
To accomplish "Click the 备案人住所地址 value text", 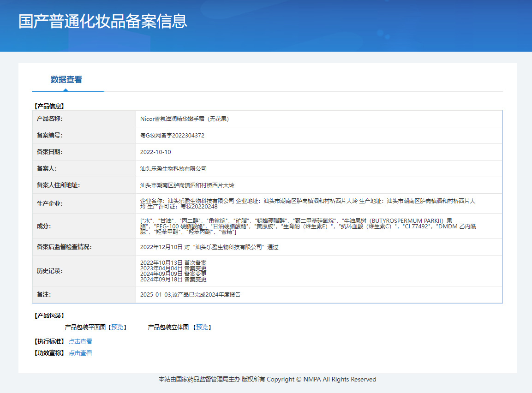I will coord(187,185).
